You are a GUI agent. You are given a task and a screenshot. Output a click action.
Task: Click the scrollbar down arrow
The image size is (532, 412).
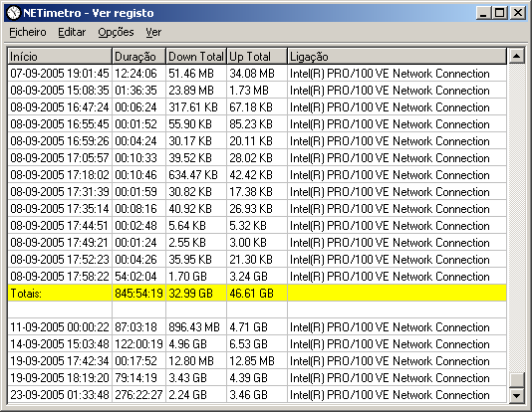pyautogui.click(x=517, y=395)
